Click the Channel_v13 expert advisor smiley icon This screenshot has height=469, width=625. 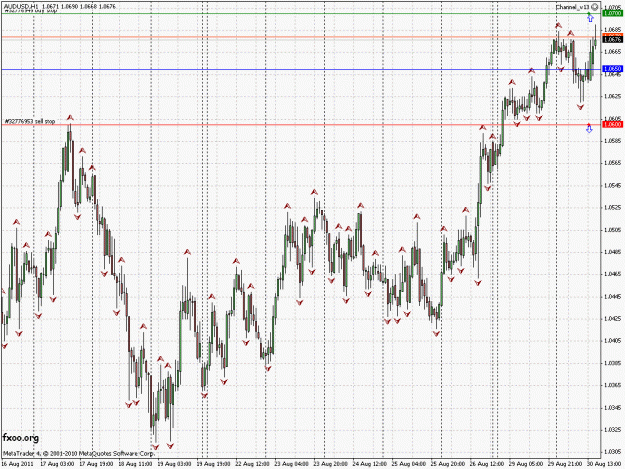(x=594, y=7)
